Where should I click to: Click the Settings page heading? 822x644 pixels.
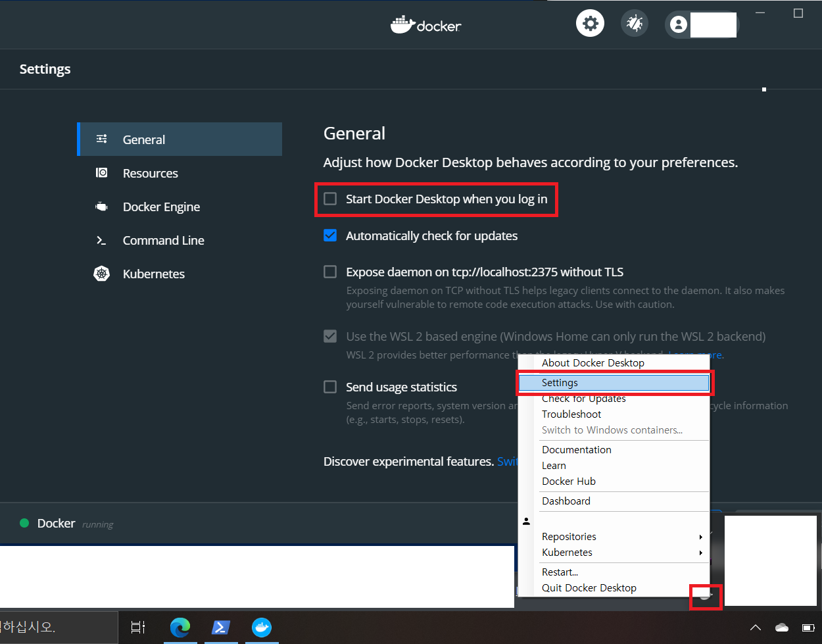pyautogui.click(x=45, y=69)
